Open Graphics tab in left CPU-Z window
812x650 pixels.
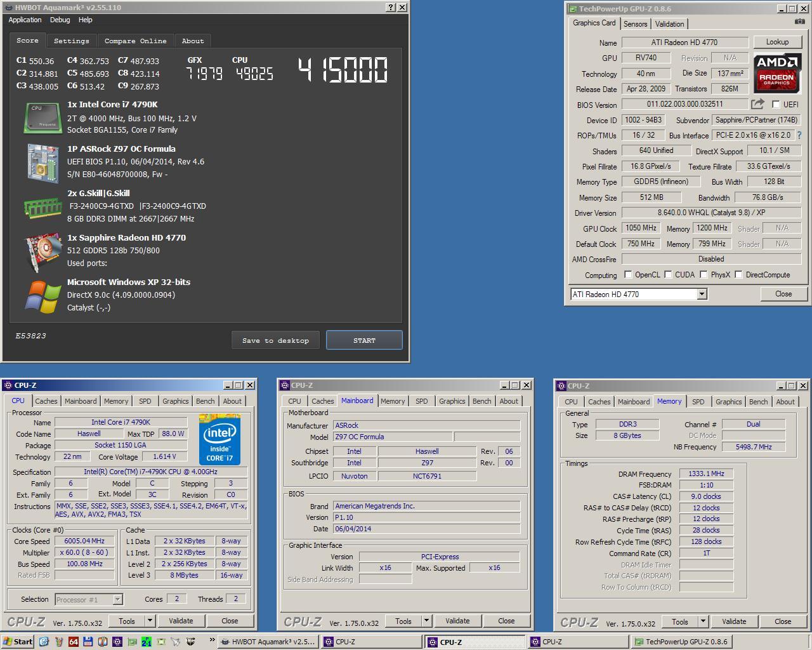pos(176,401)
